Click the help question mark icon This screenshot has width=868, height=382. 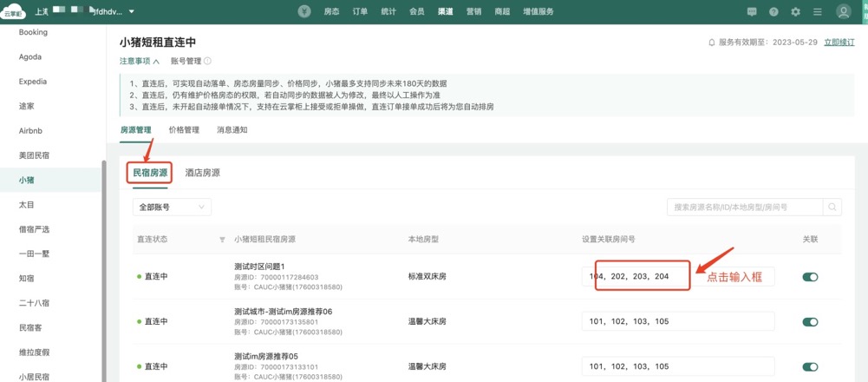(773, 12)
